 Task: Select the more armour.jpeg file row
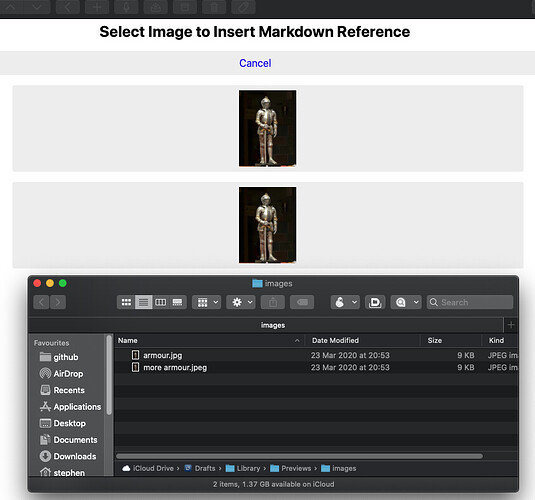pyautogui.click(x=316, y=368)
